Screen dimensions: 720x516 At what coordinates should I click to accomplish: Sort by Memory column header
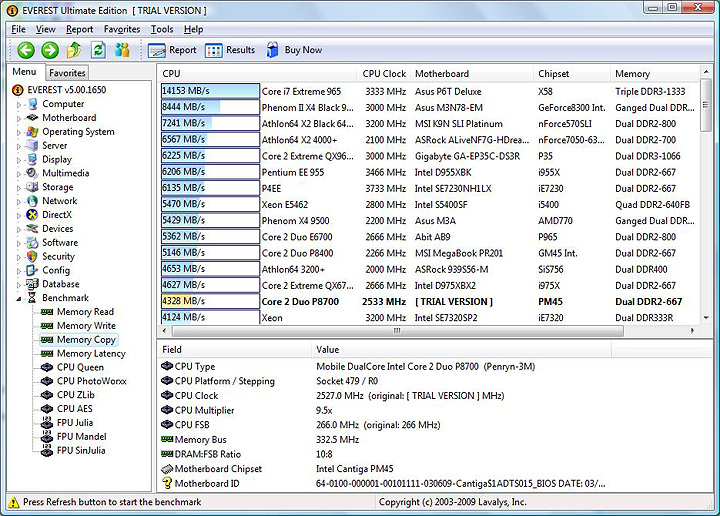654,73
